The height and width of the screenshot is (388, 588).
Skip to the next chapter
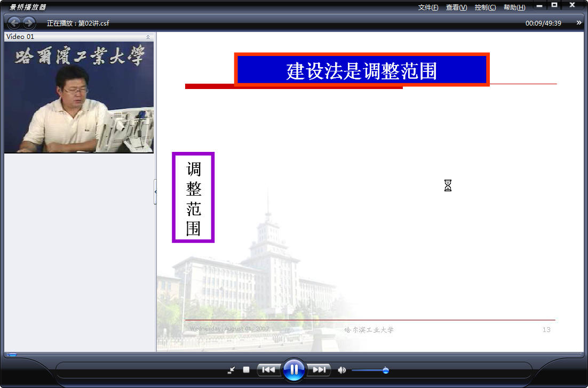[x=319, y=370]
